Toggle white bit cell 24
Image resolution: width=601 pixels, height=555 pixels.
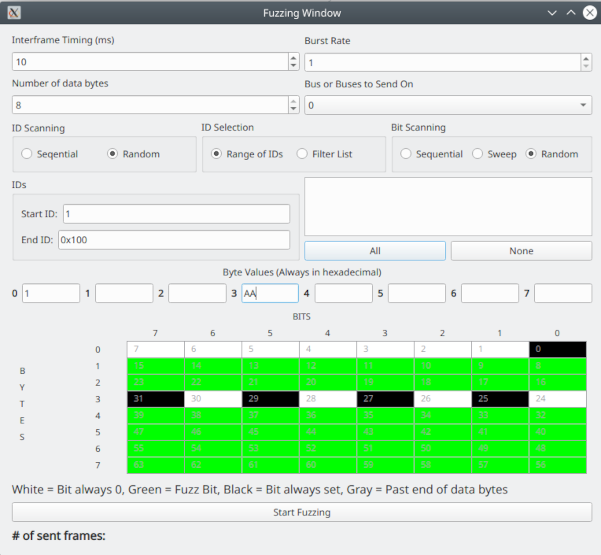click(558, 399)
